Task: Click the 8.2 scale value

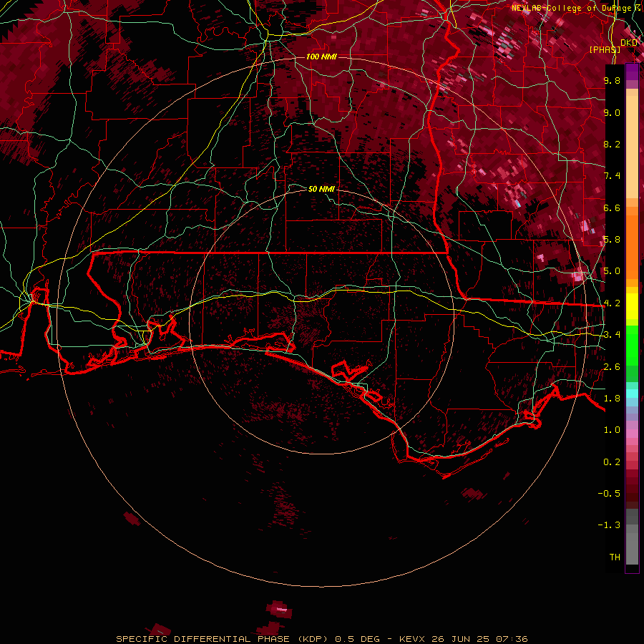Action: pyautogui.click(x=612, y=144)
